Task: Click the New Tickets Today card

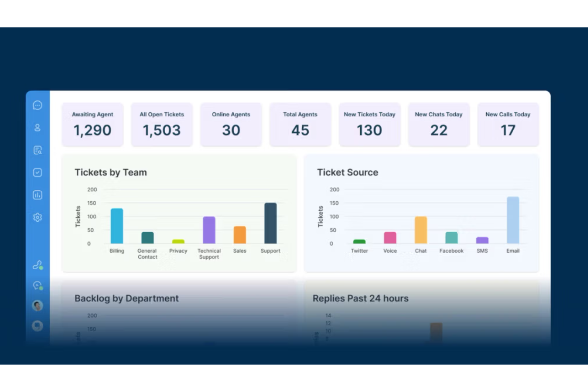Action: coord(369,124)
